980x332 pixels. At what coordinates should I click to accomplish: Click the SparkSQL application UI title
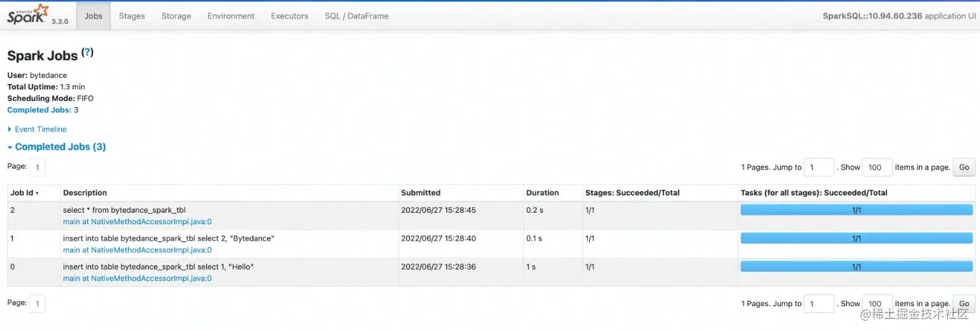click(898, 16)
